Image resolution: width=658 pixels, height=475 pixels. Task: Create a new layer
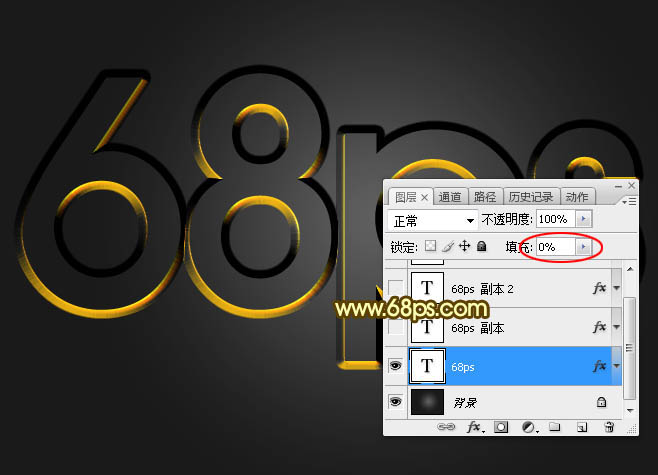[x=582, y=427]
